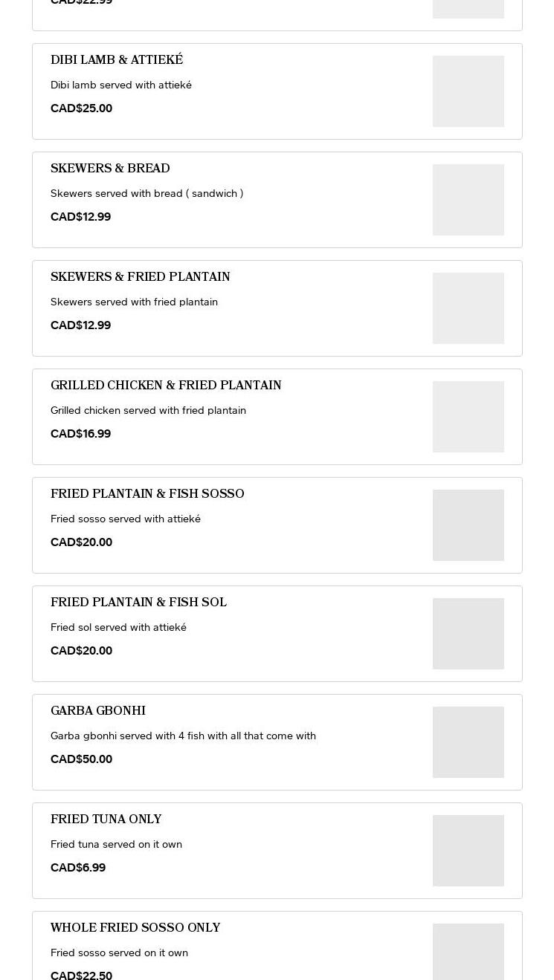Viewport: 554px width, 980px height.
Task: Select the Skewers & Bread menu title
Action: click(110, 169)
